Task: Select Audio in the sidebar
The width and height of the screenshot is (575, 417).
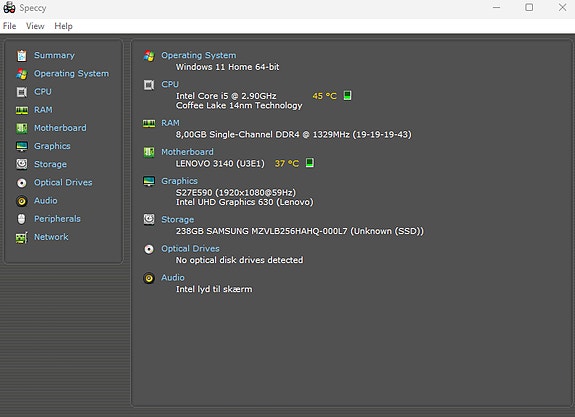Action: pos(46,201)
